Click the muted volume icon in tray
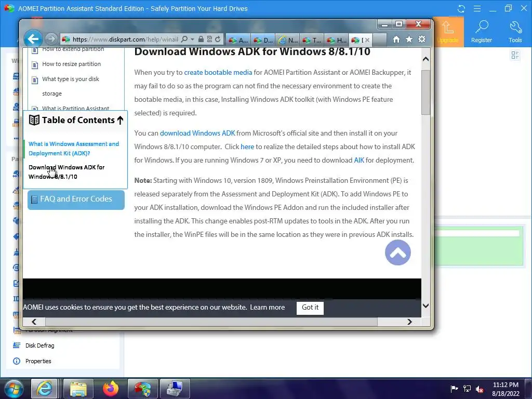Image resolution: width=532 pixels, height=399 pixels. [x=480, y=389]
